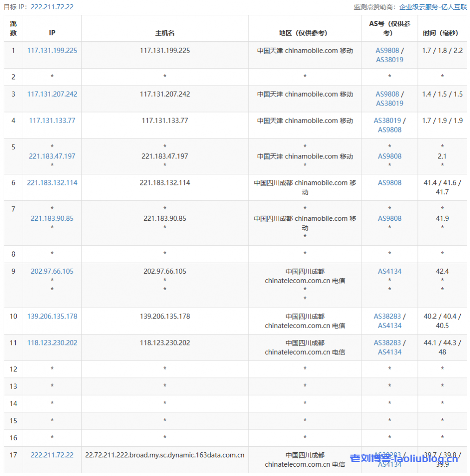Open IP link 202.97.66.105
The height and width of the screenshot is (476, 470).
(52, 271)
